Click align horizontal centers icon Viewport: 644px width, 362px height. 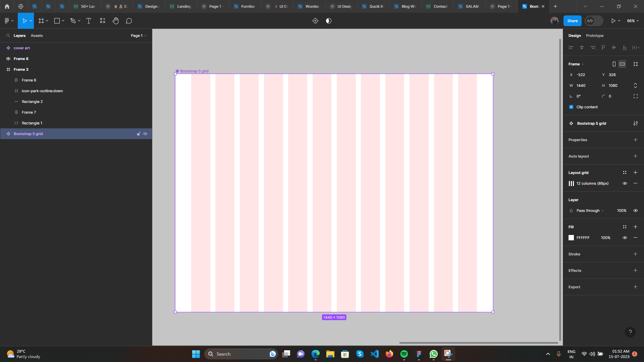[582, 48]
